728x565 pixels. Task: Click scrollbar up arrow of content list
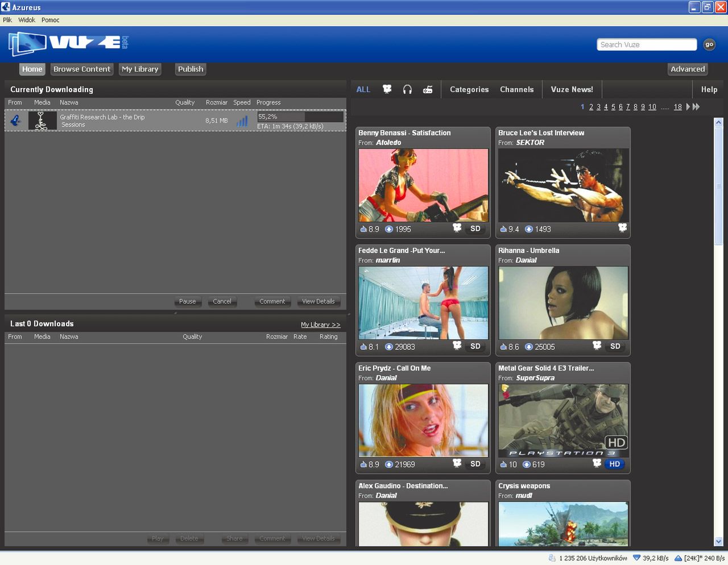pos(718,122)
